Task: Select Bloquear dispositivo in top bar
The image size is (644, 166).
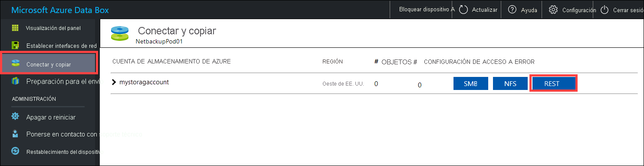Action: click(x=427, y=9)
